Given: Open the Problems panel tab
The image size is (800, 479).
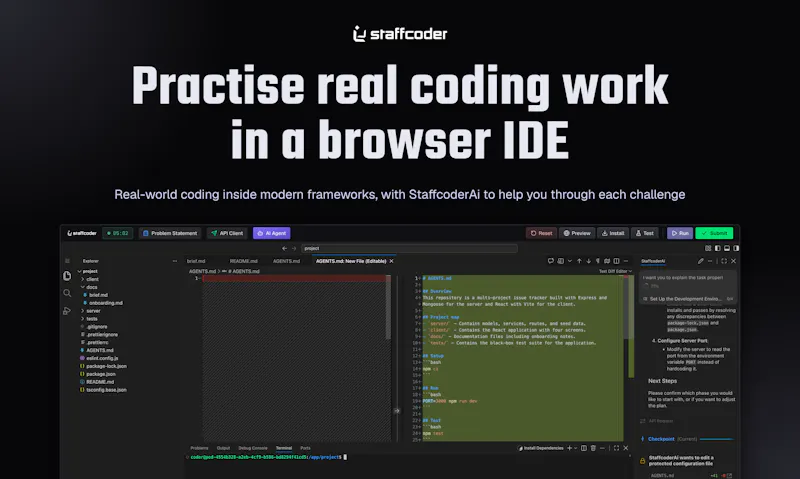Looking at the screenshot, I should (199, 448).
